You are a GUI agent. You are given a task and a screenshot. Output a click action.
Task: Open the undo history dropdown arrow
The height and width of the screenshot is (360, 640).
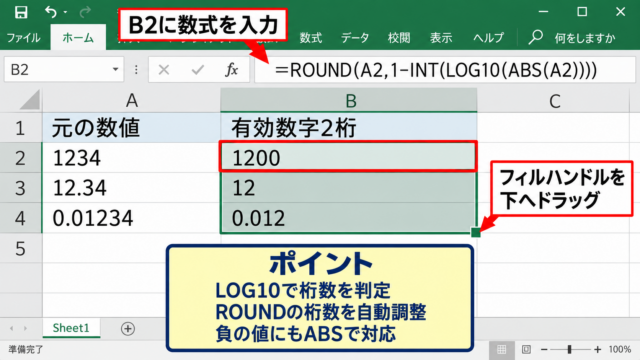tap(65, 13)
